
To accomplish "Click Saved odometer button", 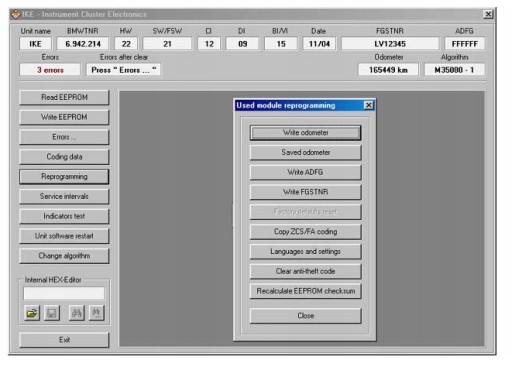I will coord(306,152).
